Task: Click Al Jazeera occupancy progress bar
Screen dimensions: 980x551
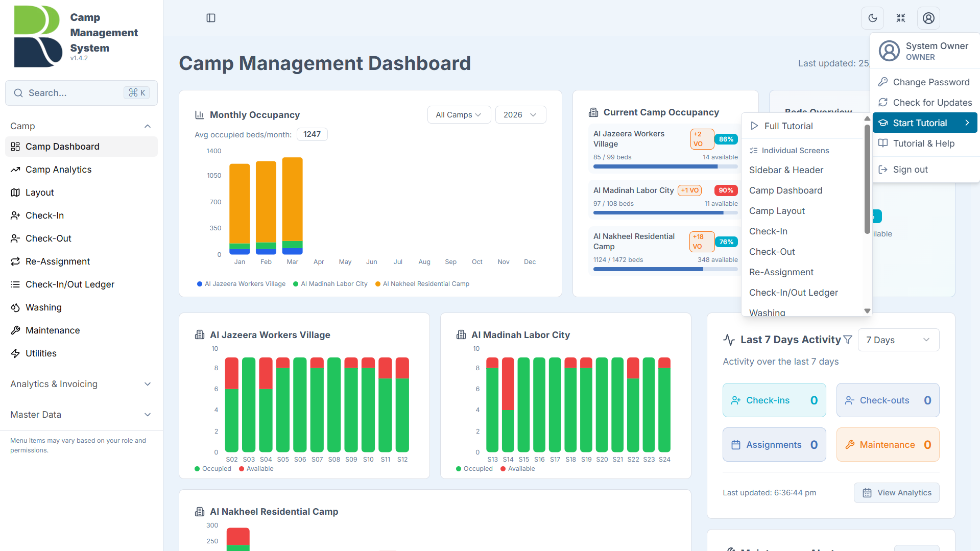Action: click(x=665, y=166)
